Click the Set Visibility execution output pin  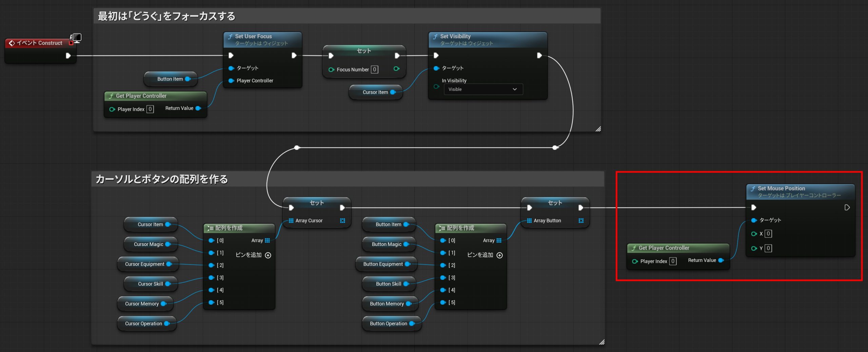tap(539, 56)
